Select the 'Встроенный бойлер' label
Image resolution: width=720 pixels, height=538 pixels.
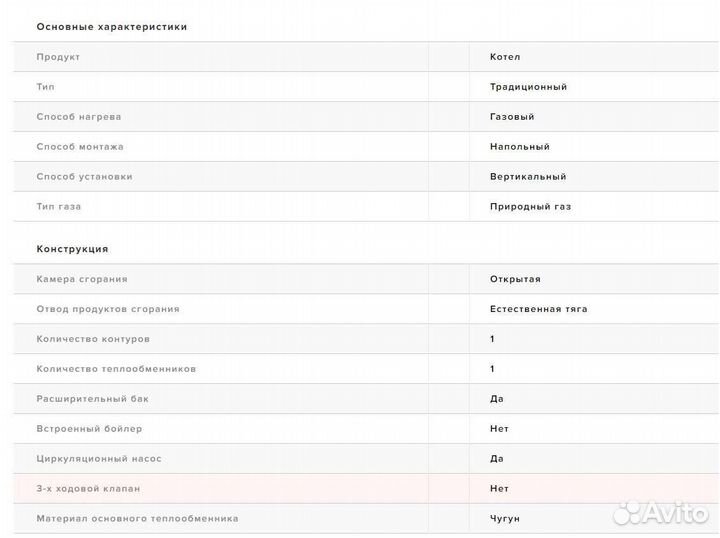[x=89, y=429]
